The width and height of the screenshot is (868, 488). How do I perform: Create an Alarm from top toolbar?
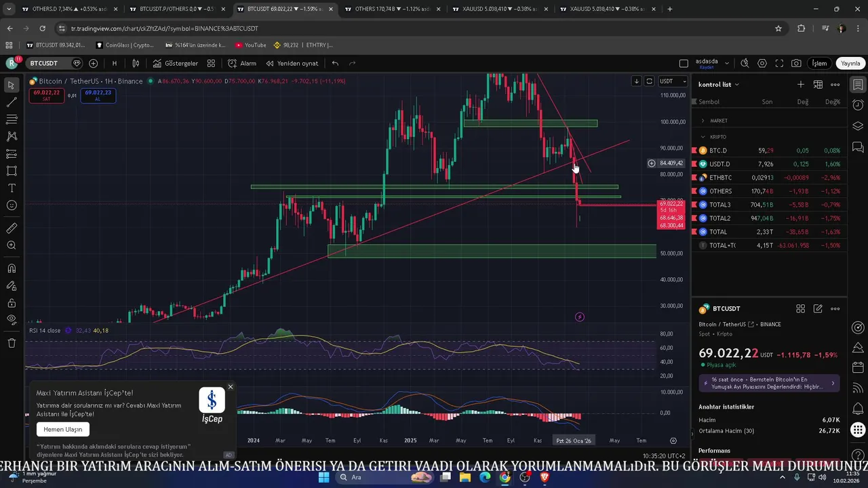pyautogui.click(x=242, y=63)
